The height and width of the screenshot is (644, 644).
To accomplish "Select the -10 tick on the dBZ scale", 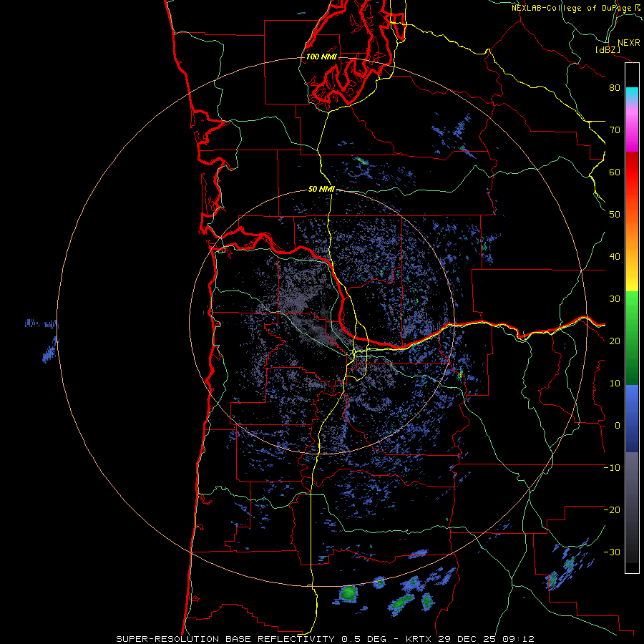I will point(612,468).
